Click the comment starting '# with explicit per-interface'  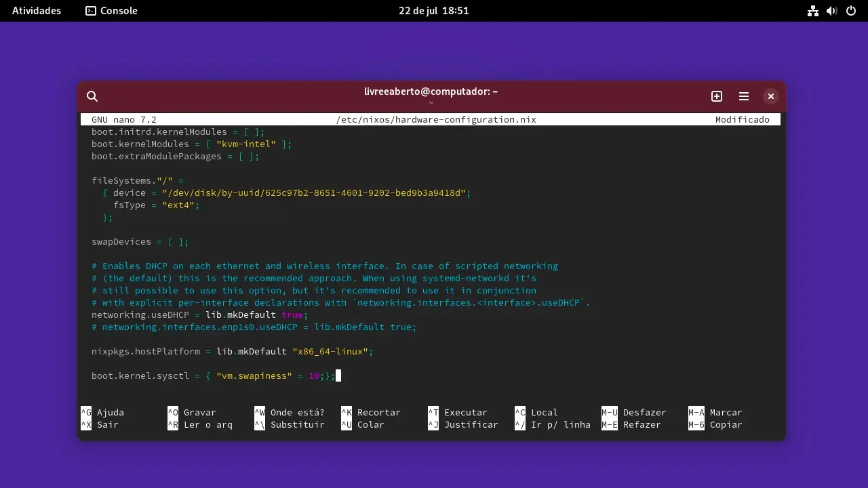click(341, 302)
